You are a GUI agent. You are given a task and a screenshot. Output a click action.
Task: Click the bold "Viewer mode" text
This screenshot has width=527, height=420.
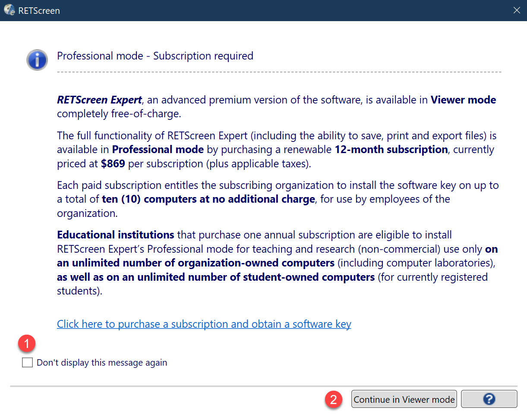coord(464,100)
